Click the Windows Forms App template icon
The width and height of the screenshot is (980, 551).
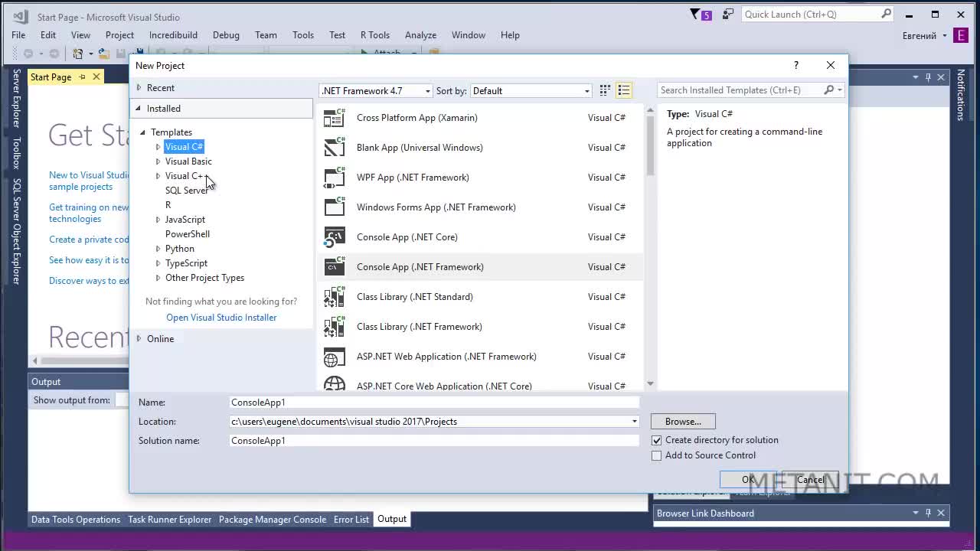(335, 207)
